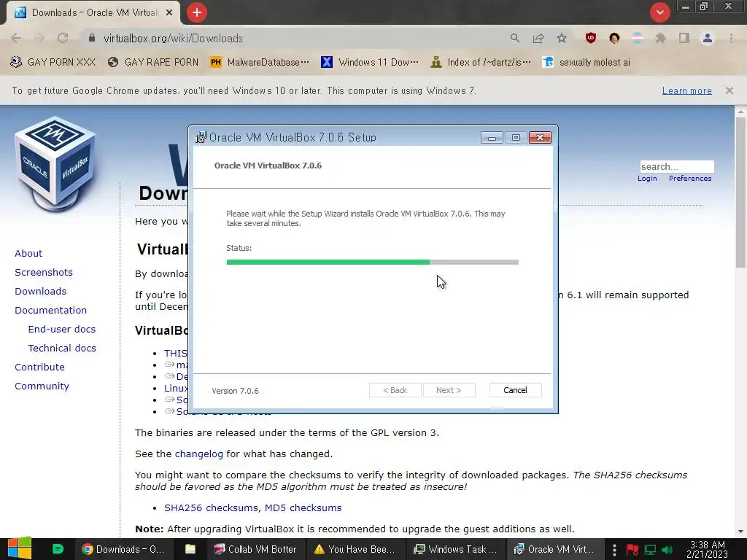
Task: Reload the page with the refresh icon
Action: click(x=63, y=38)
